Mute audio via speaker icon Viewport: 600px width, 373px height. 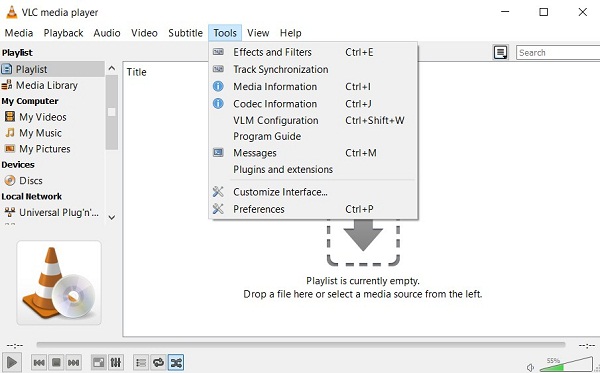click(530, 368)
